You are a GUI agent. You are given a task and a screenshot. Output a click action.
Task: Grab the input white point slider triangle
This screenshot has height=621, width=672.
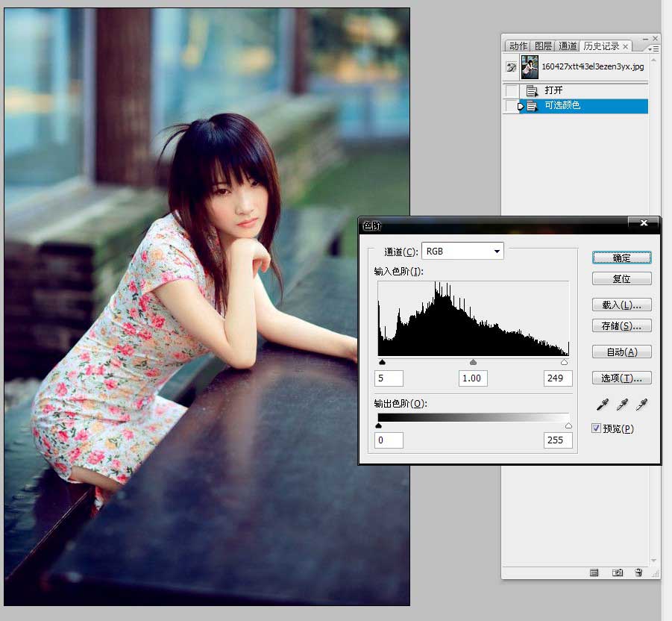(565, 363)
